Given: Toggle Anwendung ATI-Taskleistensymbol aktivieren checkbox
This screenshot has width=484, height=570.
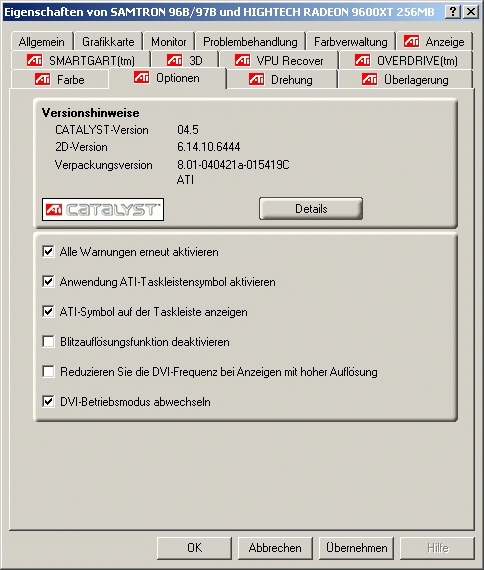Looking at the screenshot, I should 48,281.
